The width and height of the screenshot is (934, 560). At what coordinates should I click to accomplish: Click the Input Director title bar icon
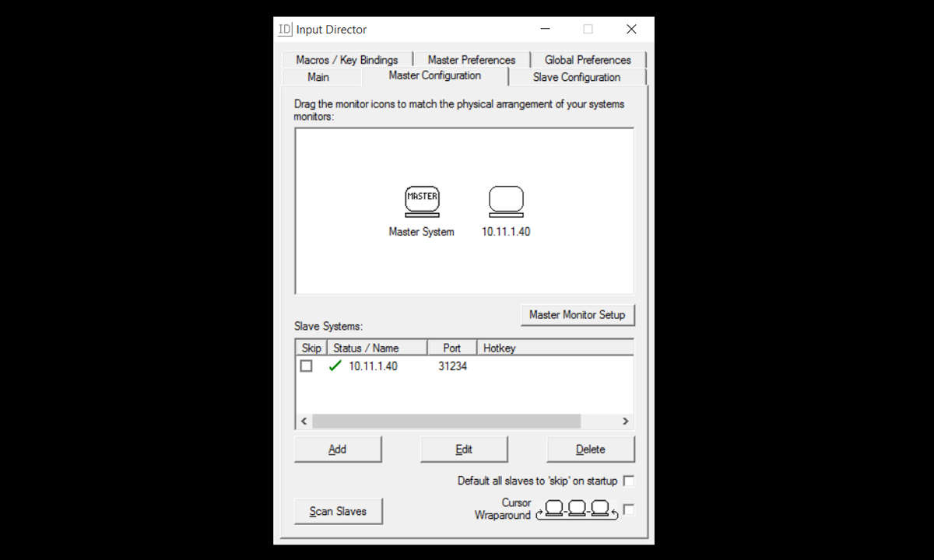point(285,30)
